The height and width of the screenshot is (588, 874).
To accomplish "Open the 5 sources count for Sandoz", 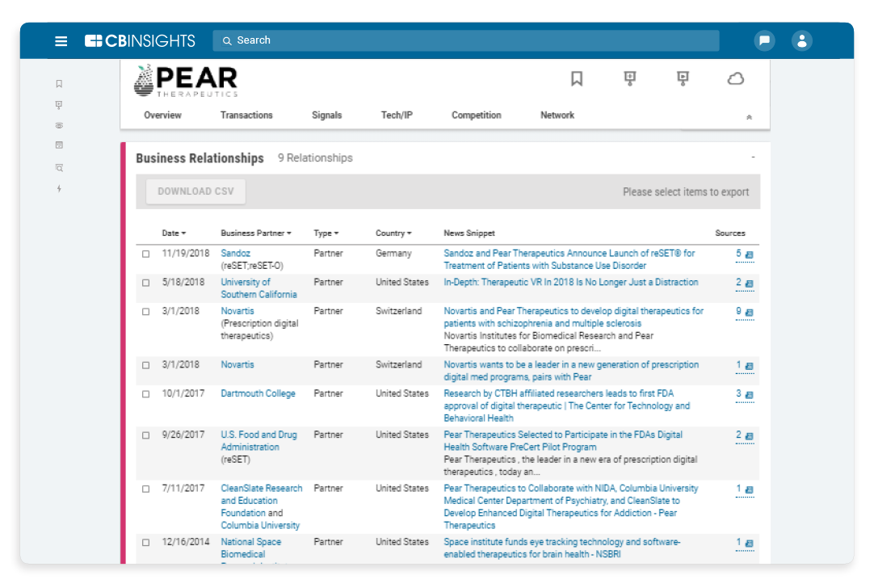I will (x=738, y=254).
